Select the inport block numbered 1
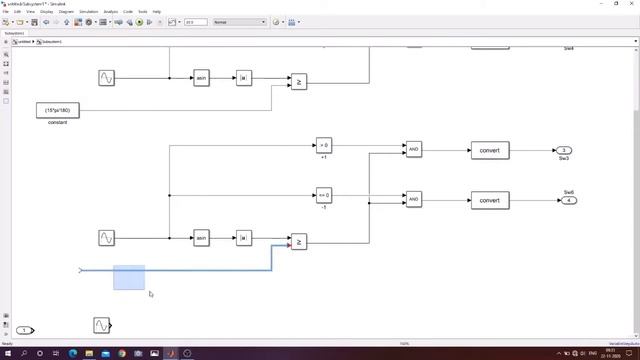This screenshot has height=360, width=640. [x=24, y=330]
